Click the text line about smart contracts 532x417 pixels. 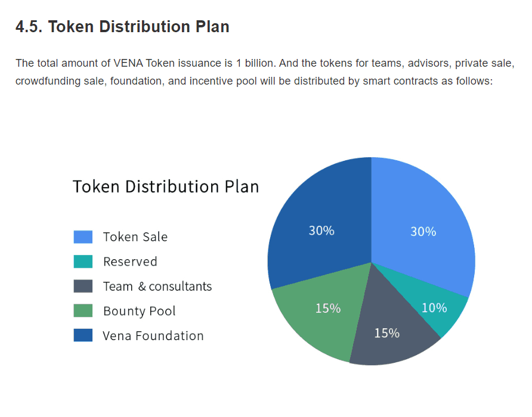pos(254,81)
